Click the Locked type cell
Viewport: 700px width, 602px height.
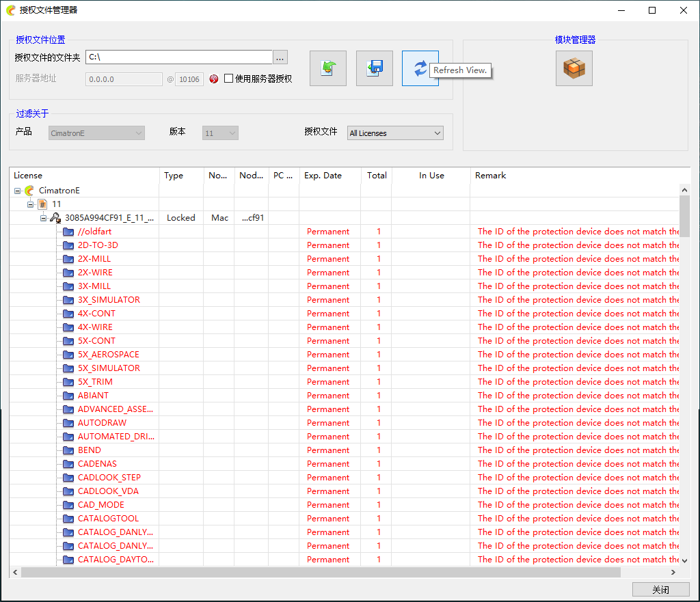click(180, 218)
